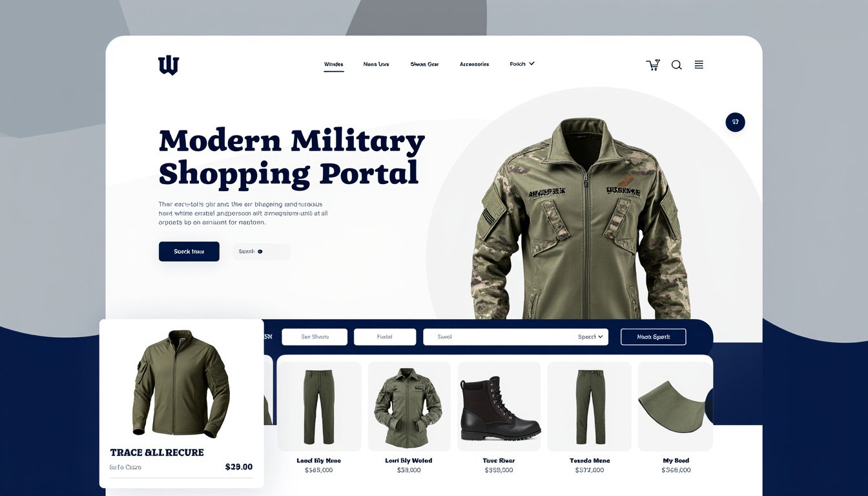Click the round dark badge at right edge
The height and width of the screenshot is (496, 868).
point(735,122)
